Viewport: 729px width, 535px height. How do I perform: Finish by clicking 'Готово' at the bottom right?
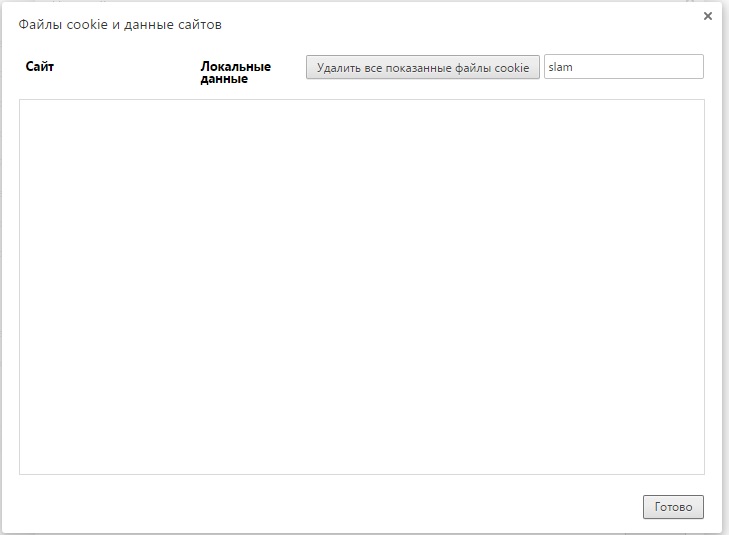673,507
